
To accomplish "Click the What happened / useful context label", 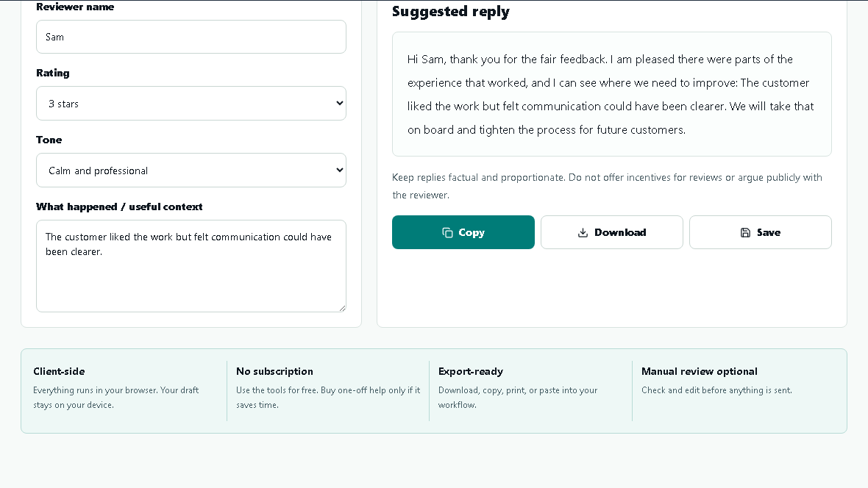I will [119, 207].
